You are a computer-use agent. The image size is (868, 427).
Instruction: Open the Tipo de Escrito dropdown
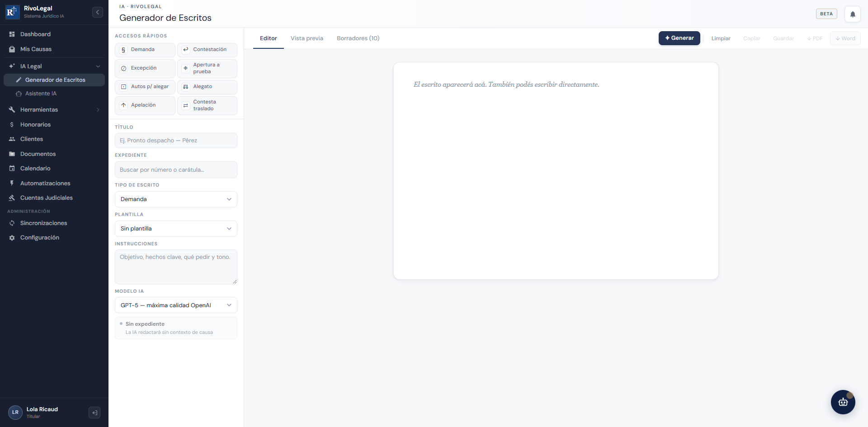[x=176, y=199]
